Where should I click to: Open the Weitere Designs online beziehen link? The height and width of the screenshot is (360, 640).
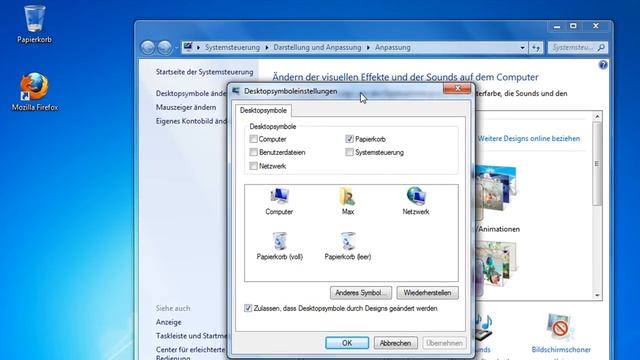[529, 138]
